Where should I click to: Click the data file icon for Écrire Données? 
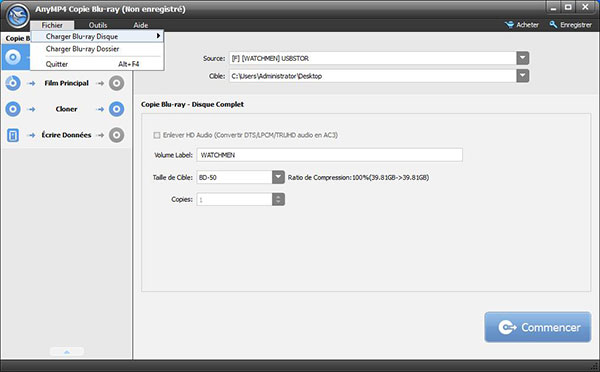(x=13, y=135)
